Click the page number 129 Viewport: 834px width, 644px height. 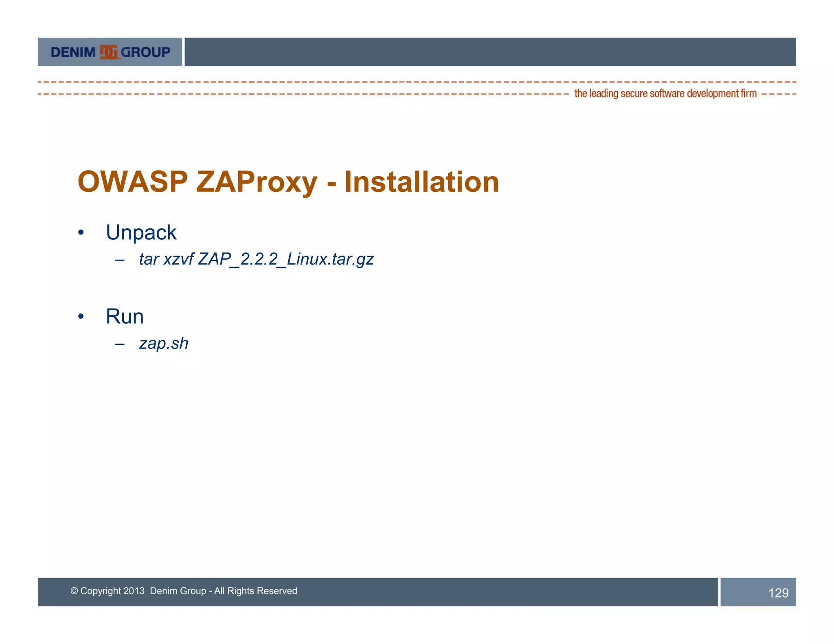[x=778, y=593]
